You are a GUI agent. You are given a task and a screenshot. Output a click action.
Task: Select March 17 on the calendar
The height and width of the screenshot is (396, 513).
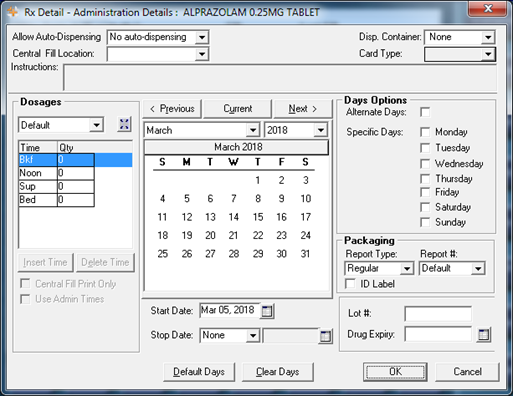(x=305, y=217)
